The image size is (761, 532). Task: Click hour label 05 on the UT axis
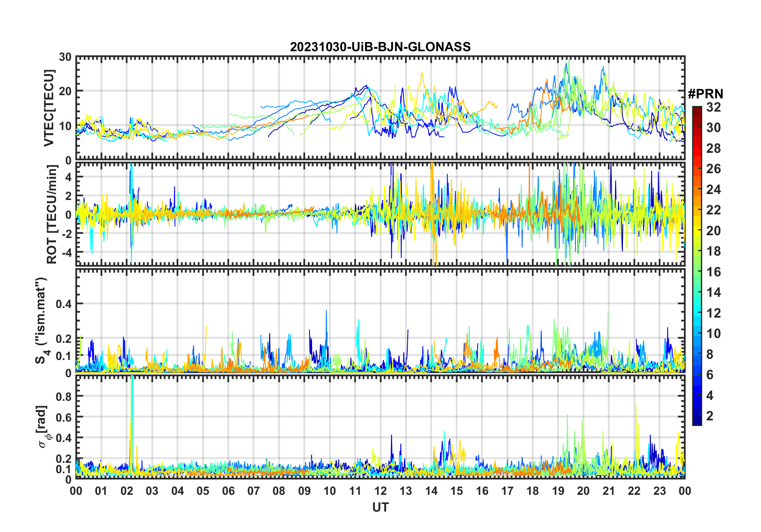[x=203, y=491]
